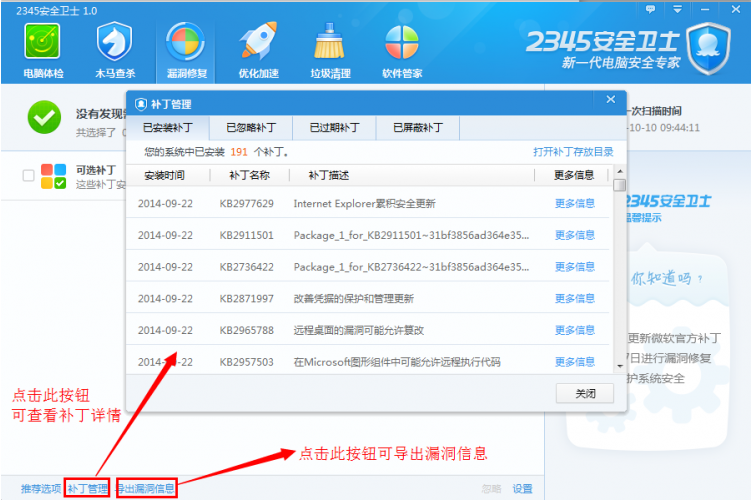Open the 垃圾清理 broom icon
The width and height of the screenshot is (752, 502).
coord(329,42)
